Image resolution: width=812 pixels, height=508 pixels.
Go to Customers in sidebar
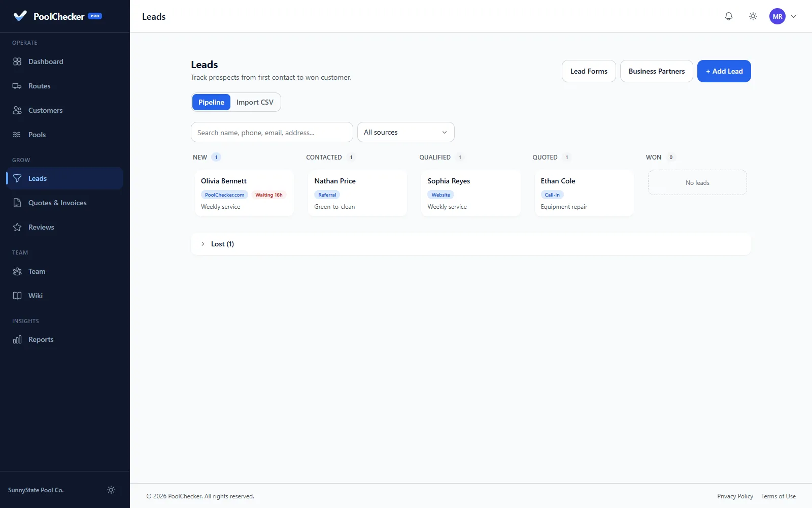pyautogui.click(x=65, y=110)
